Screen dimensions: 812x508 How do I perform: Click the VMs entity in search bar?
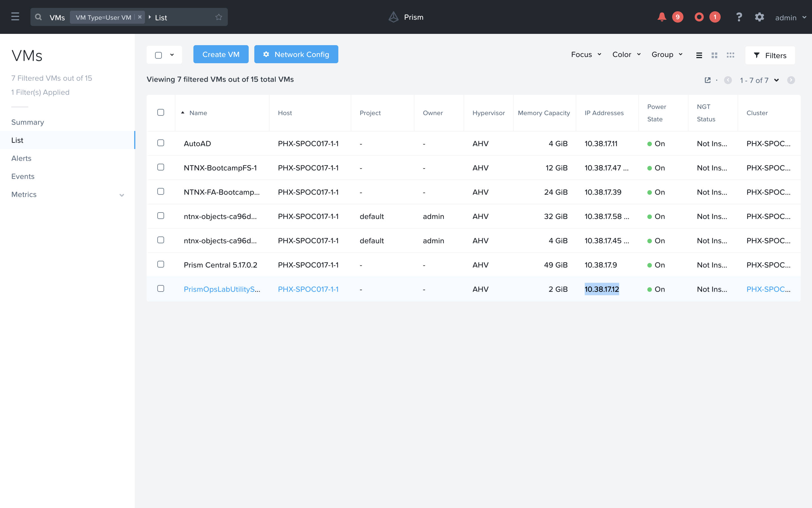tap(57, 17)
